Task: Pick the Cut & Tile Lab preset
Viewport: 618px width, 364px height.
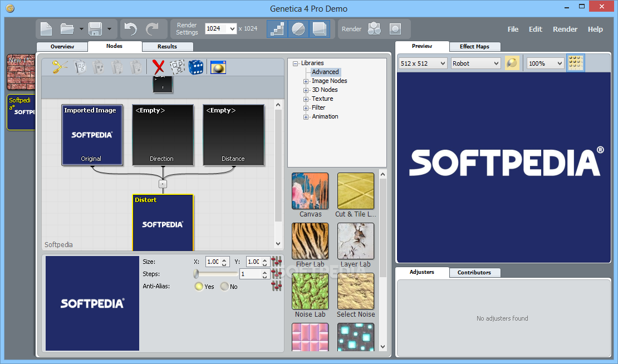Action: (x=356, y=191)
